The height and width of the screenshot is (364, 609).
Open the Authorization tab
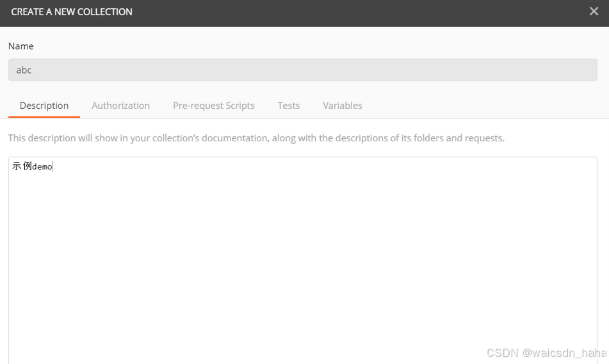121,106
